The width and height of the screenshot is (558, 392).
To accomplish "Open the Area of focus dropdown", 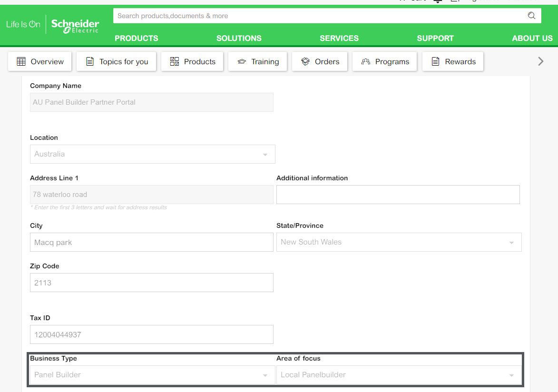I will 399,375.
